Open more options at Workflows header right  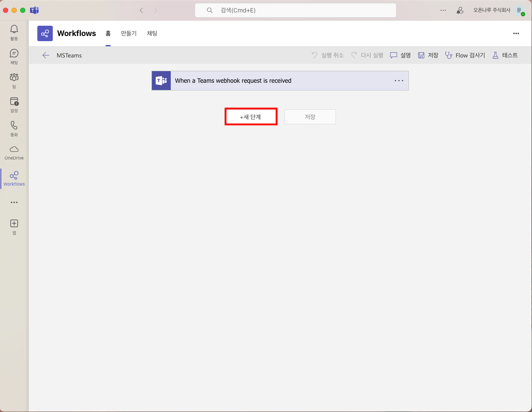click(x=516, y=33)
